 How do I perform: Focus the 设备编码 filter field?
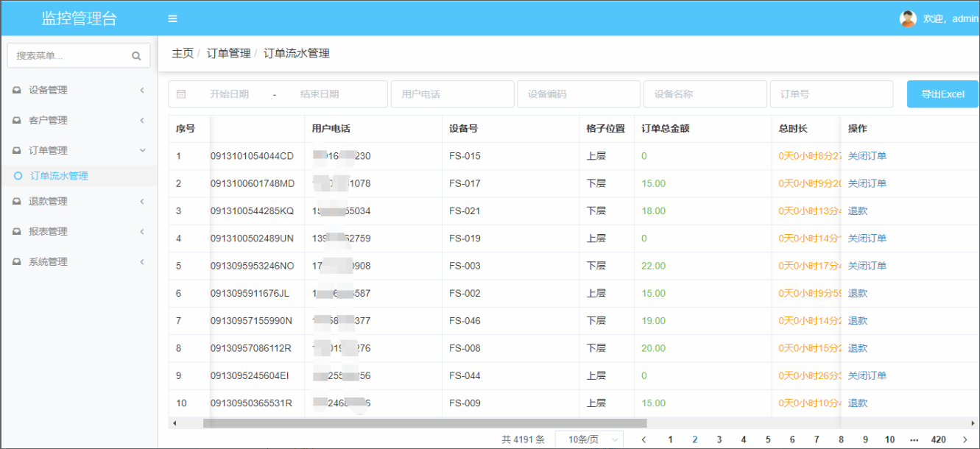(x=579, y=94)
